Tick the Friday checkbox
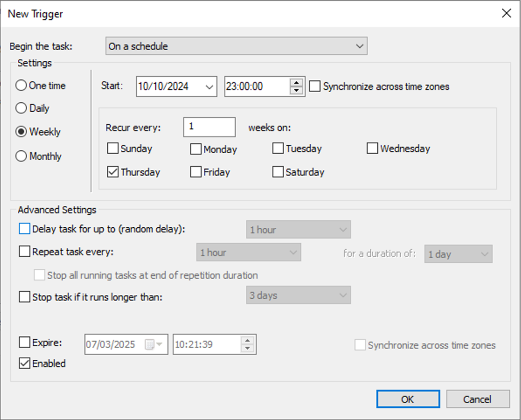 pos(196,172)
